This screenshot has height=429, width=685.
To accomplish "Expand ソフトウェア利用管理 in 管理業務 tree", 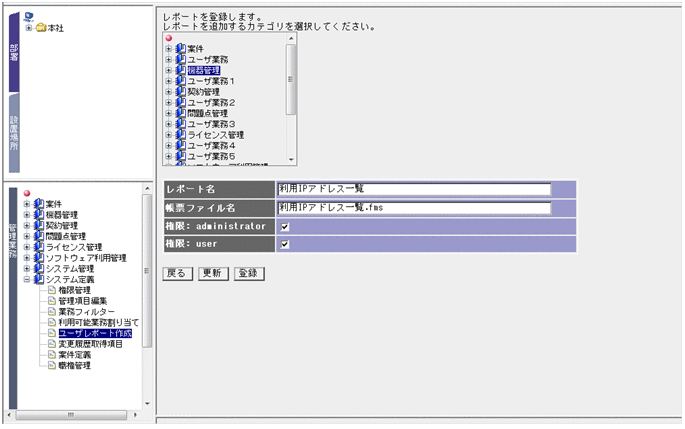I will pos(27,258).
